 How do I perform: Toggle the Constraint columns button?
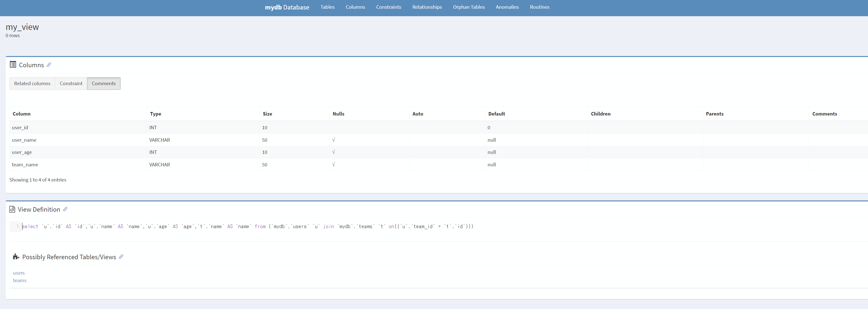coord(71,83)
